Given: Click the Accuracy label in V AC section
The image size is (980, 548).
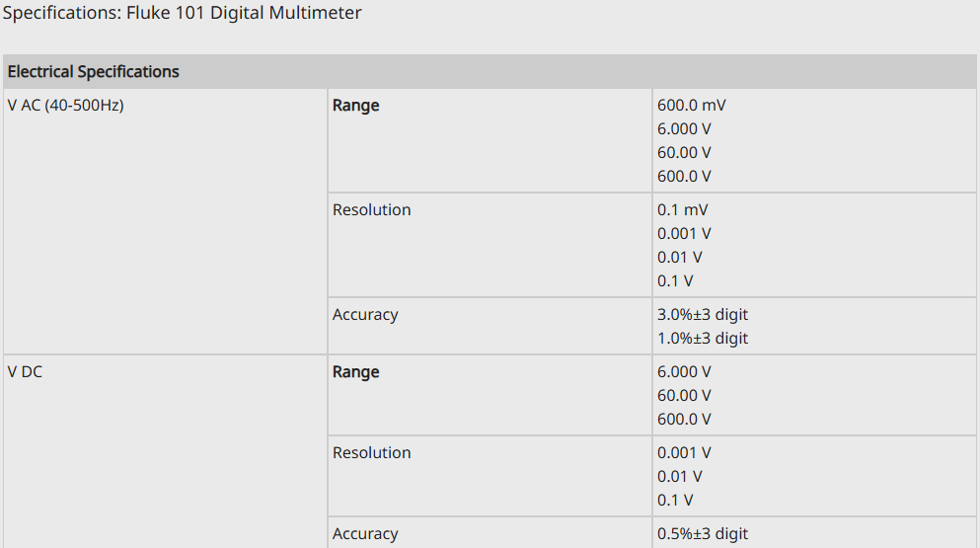Looking at the screenshot, I should tap(365, 315).
